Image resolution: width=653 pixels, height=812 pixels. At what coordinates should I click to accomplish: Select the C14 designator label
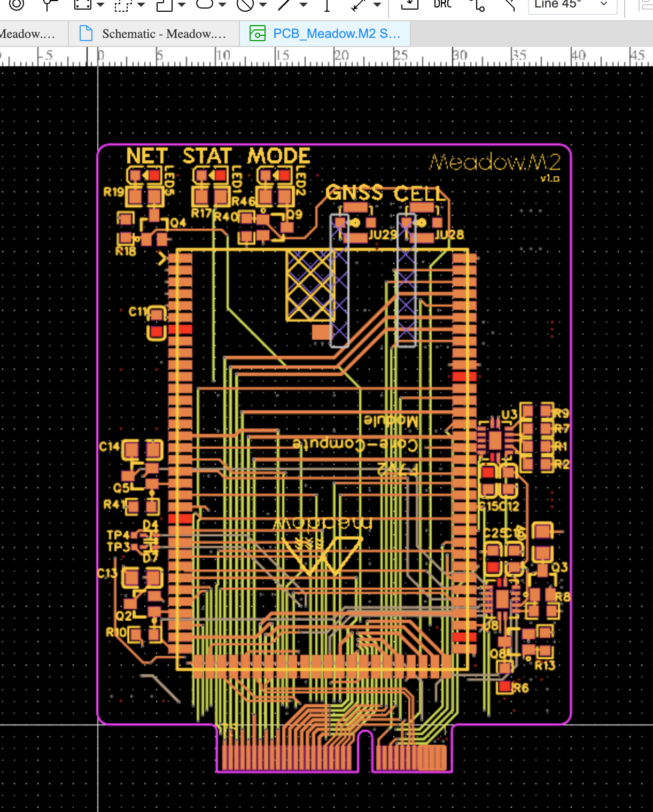point(110,447)
